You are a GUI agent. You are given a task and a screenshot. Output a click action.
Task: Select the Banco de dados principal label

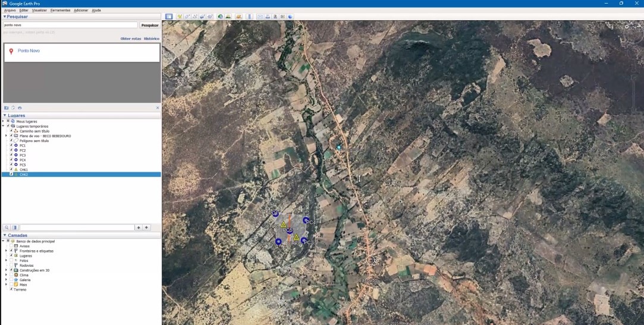point(35,241)
